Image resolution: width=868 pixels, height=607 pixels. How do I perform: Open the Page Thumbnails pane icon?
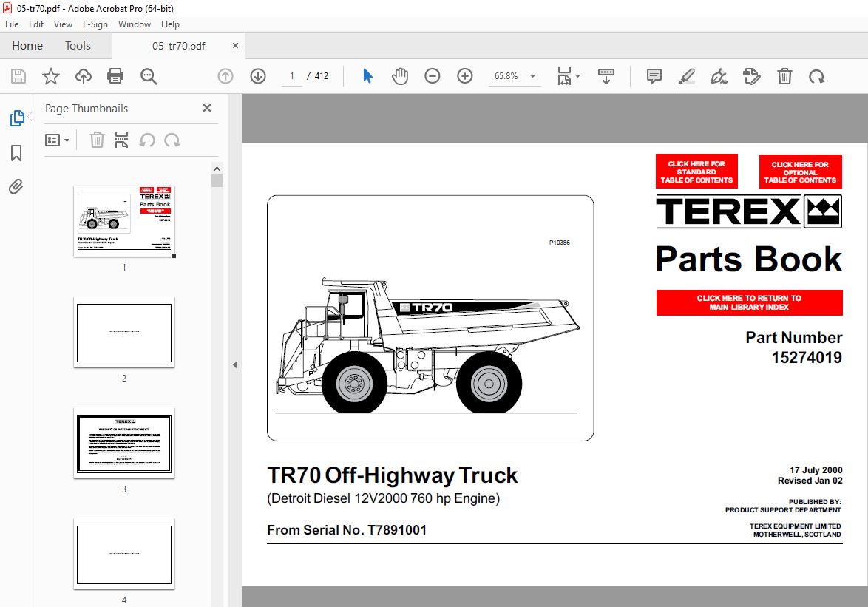pos(16,118)
